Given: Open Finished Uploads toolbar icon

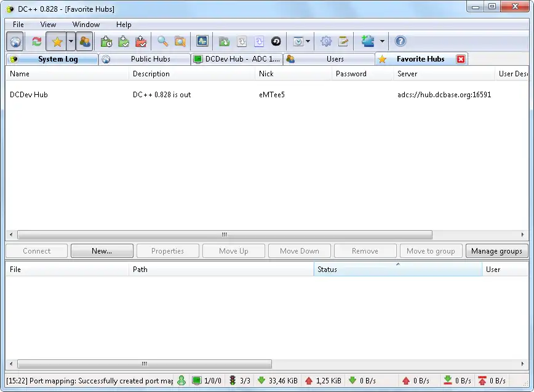Looking at the screenshot, I should click(x=141, y=42).
